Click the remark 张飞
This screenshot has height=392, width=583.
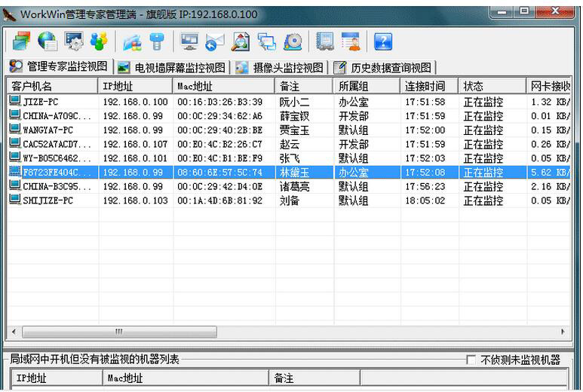click(x=290, y=158)
